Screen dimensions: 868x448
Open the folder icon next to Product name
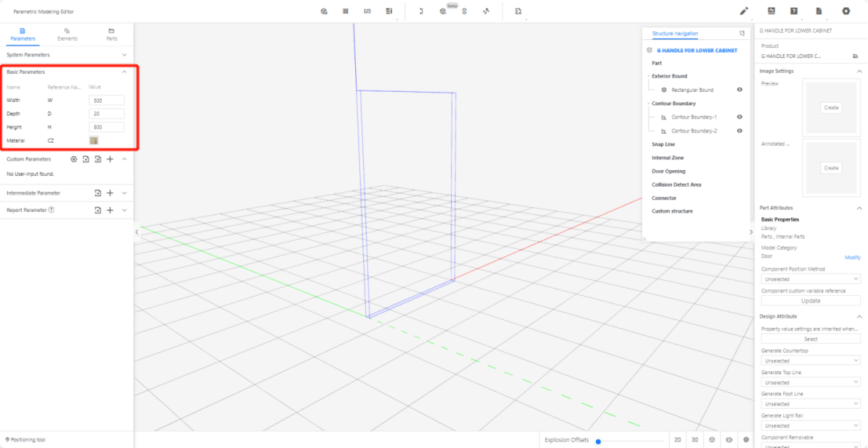tap(855, 56)
